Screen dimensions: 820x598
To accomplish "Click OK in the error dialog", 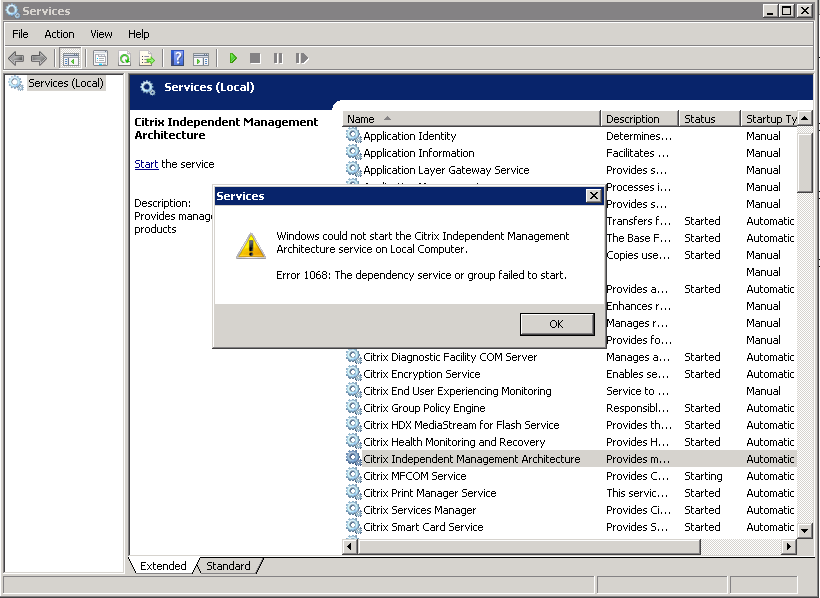I will [x=557, y=324].
